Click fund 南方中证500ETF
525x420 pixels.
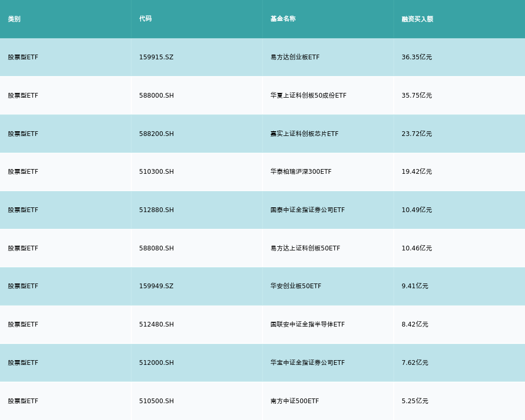pos(295,401)
